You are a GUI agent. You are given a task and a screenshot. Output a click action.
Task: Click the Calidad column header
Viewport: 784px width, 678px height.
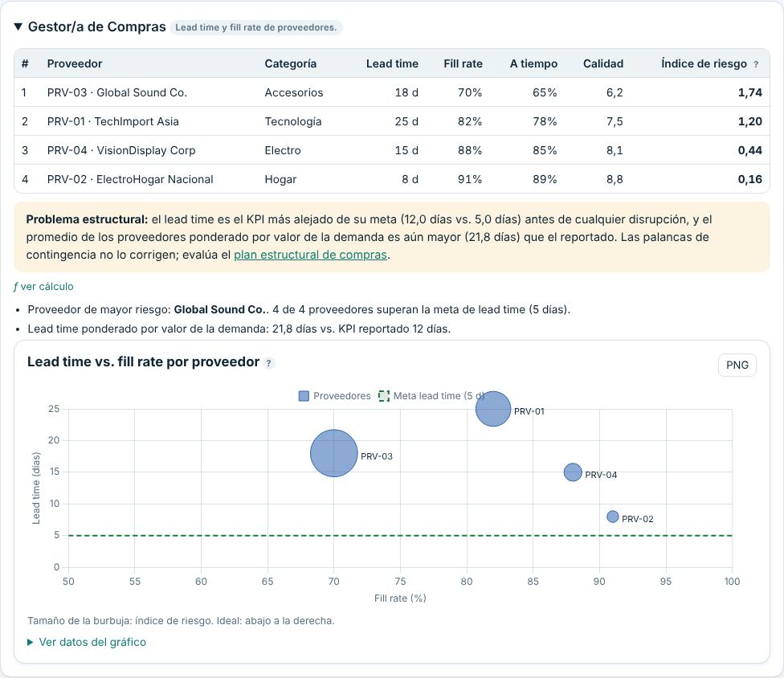point(603,63)
